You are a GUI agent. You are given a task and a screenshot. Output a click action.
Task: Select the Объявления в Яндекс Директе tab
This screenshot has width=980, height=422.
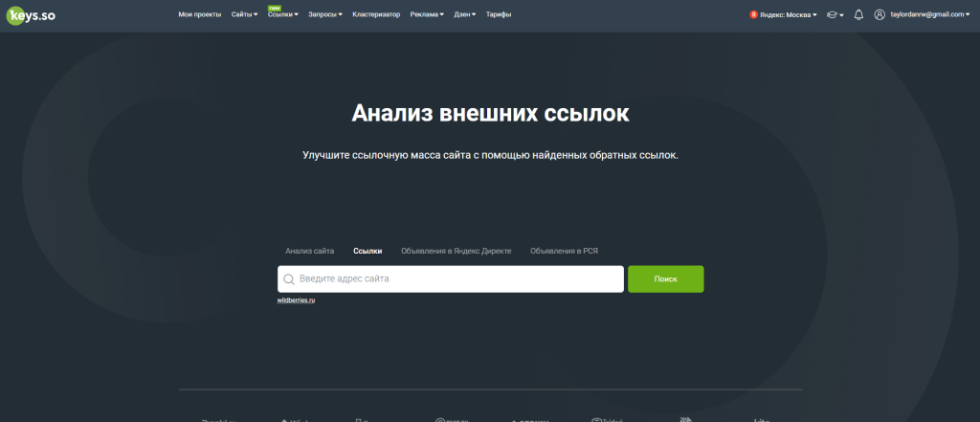457,251
